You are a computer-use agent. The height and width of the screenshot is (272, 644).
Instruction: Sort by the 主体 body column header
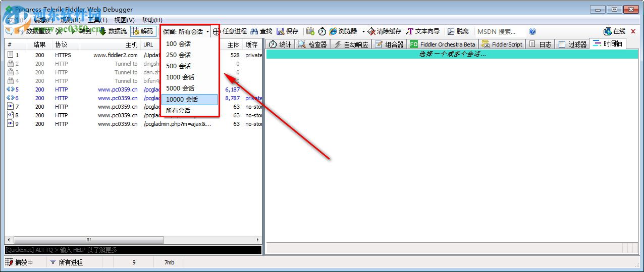[233, 44]
